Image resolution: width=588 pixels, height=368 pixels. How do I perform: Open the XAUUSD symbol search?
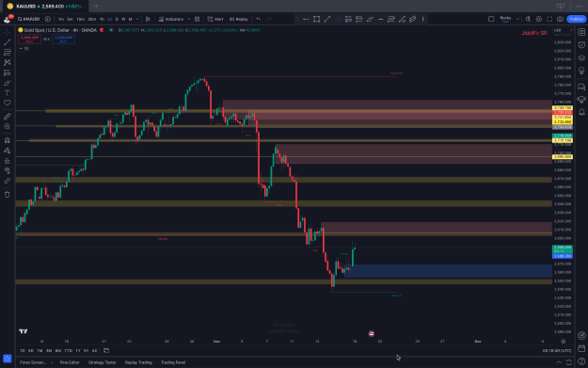pyautogui.click(x=29, y=19)
